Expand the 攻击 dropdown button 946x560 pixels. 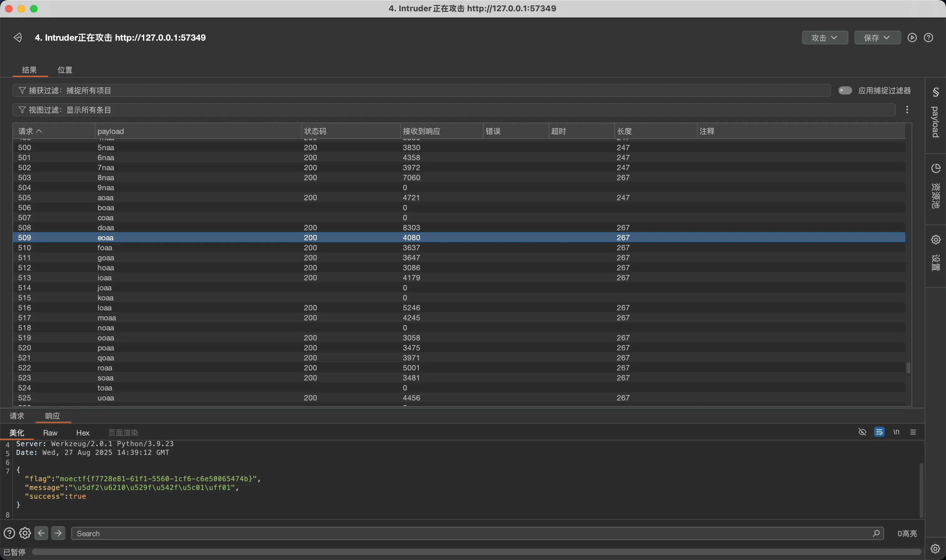tap(825, 38)
